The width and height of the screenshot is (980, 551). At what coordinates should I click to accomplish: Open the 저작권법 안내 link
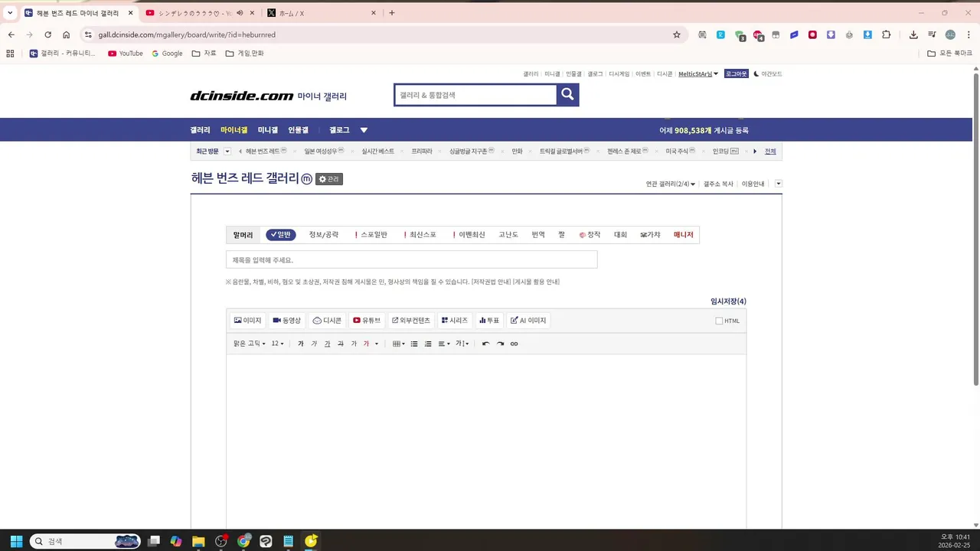click(491, 282)
